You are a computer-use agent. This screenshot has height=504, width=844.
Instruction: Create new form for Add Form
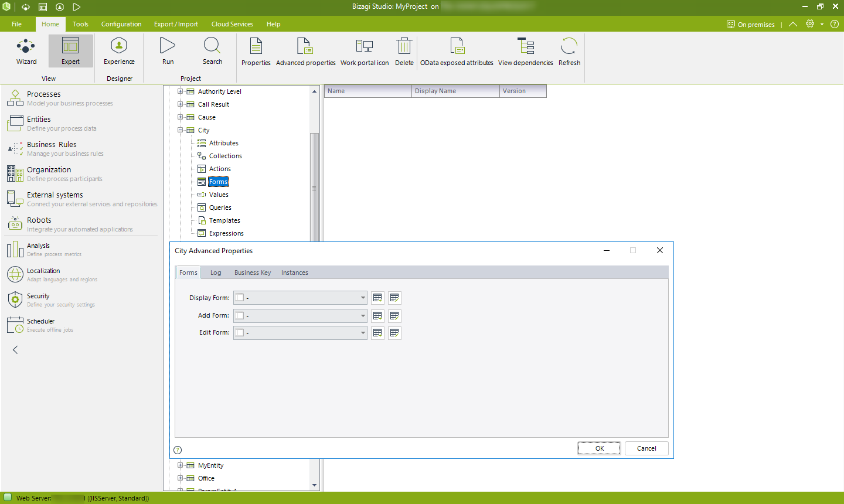coord(377,316)
